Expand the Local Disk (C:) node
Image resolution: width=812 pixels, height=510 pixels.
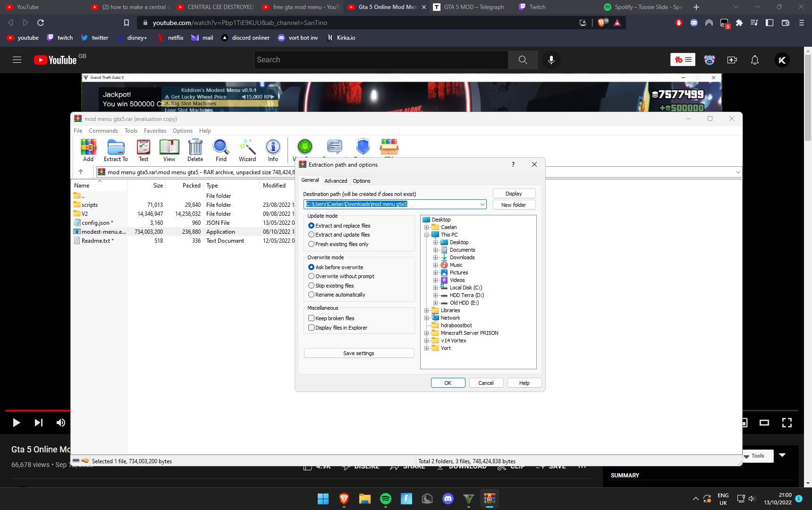tap(435, 288)
